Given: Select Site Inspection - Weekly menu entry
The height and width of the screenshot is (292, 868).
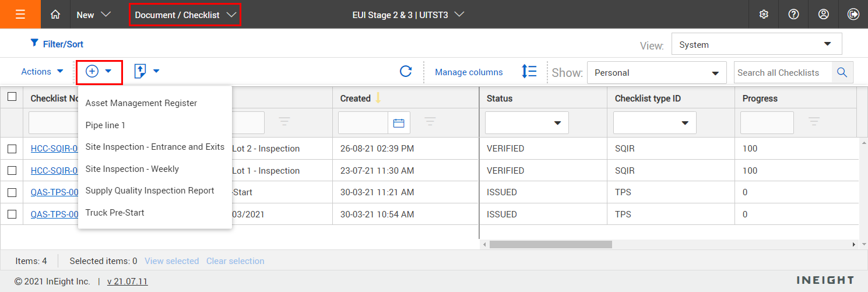Looking at the screenshot, I should click(132, 169).
